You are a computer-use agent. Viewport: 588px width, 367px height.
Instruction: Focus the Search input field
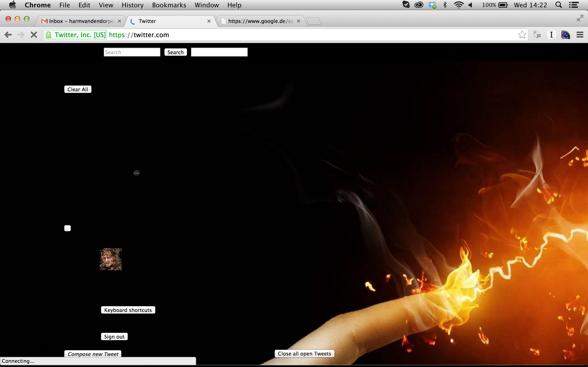click(132, 52)
